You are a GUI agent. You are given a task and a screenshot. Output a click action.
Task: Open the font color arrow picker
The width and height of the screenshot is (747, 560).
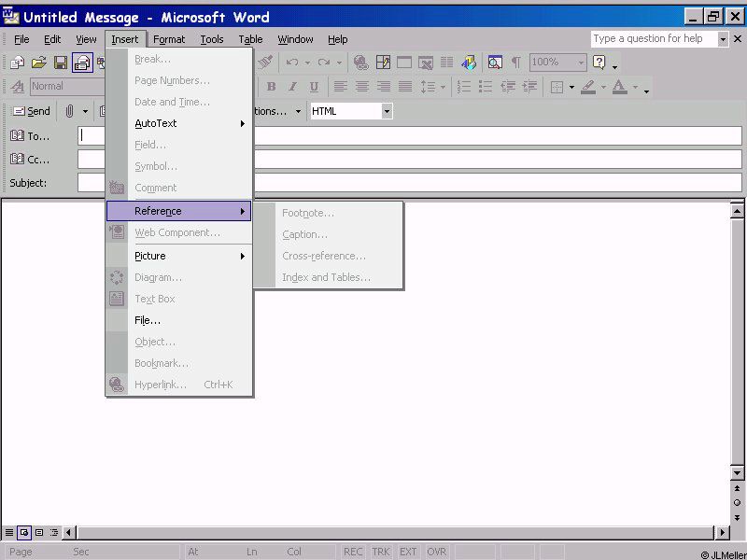635,87
